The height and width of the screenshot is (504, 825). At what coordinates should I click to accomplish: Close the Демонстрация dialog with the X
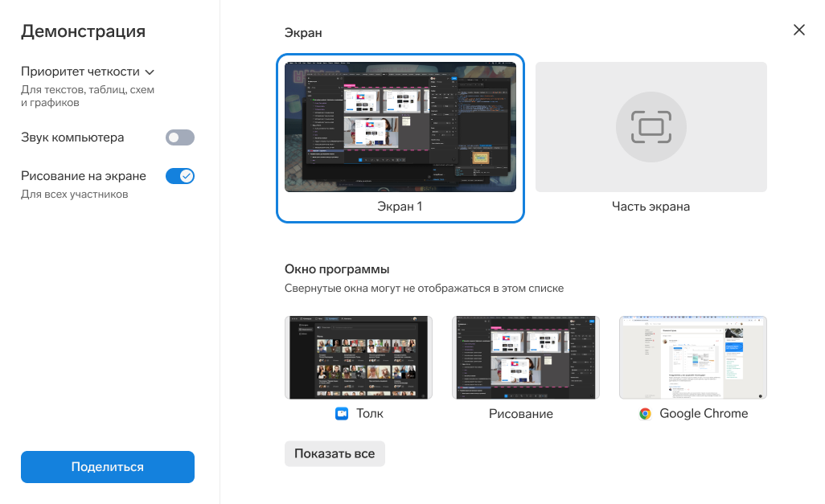coord(798,30)
